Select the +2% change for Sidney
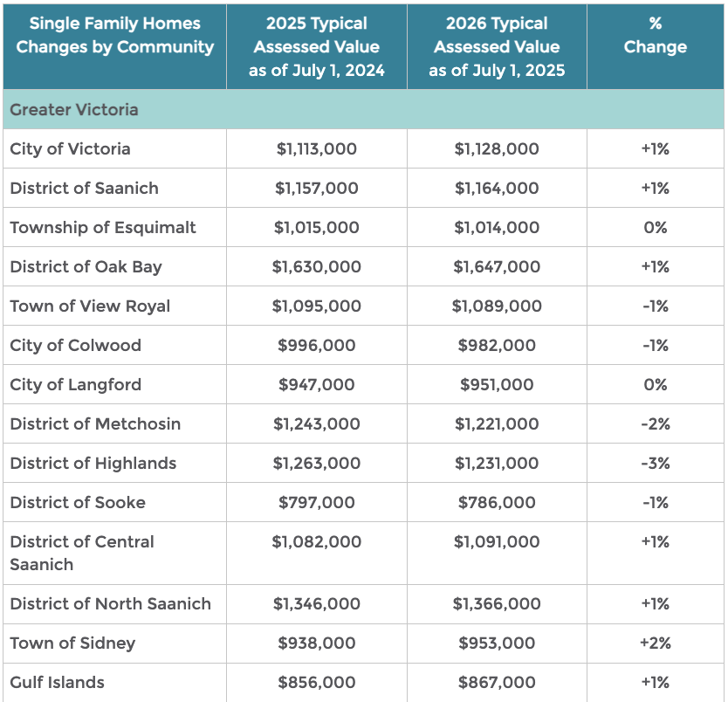The image size is (728, 702). 655,643
